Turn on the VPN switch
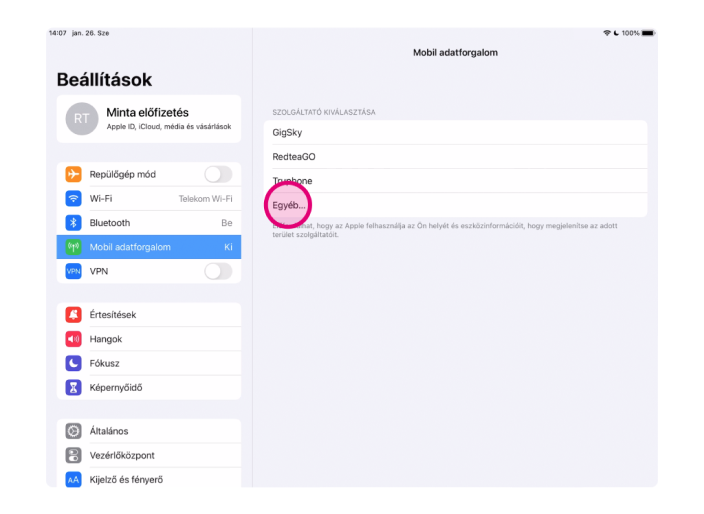 coord(217,271)
